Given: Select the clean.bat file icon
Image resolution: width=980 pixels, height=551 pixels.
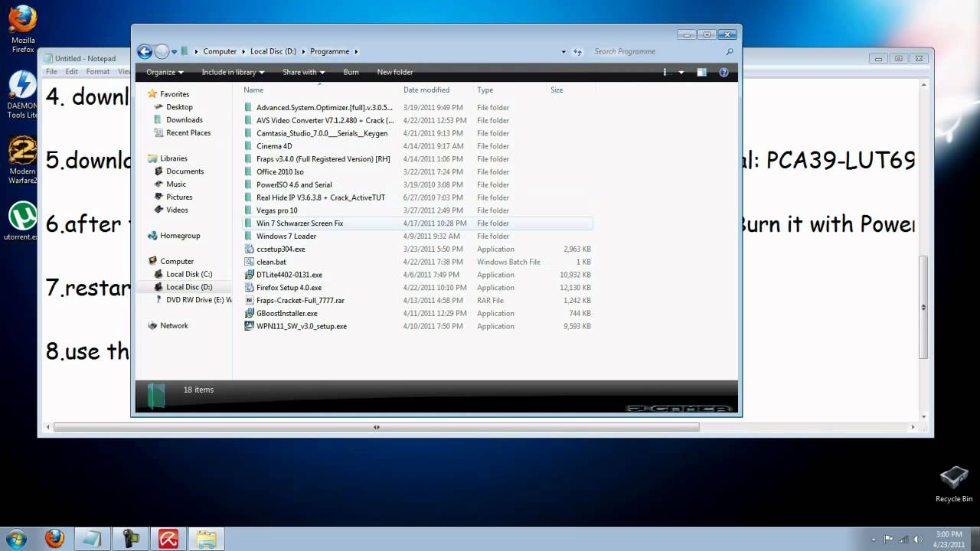Looking at the screenshot, I should 248,262.
